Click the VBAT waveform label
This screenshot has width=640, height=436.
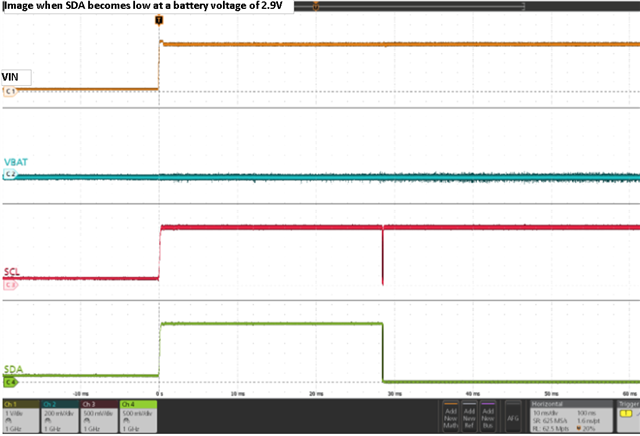click(x=16, y=162)
